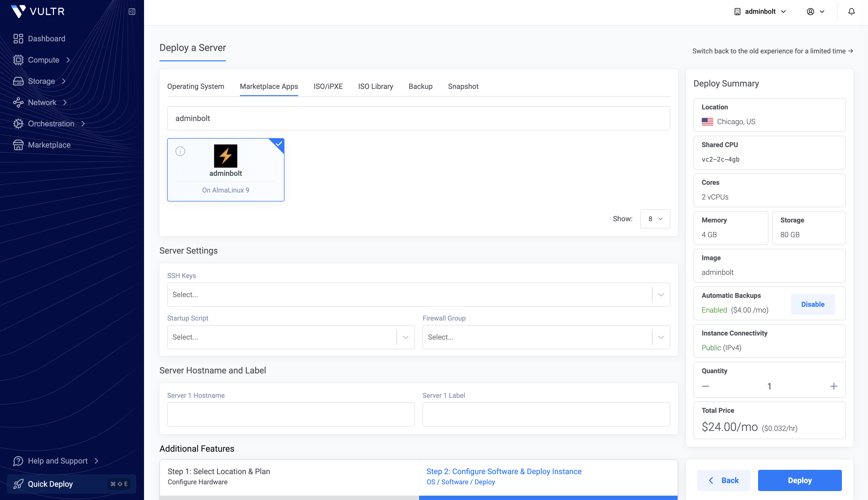The height and width of the screenshot is (500, 868).
Task: Click the 2 vCPUs value
Action: 715,197
